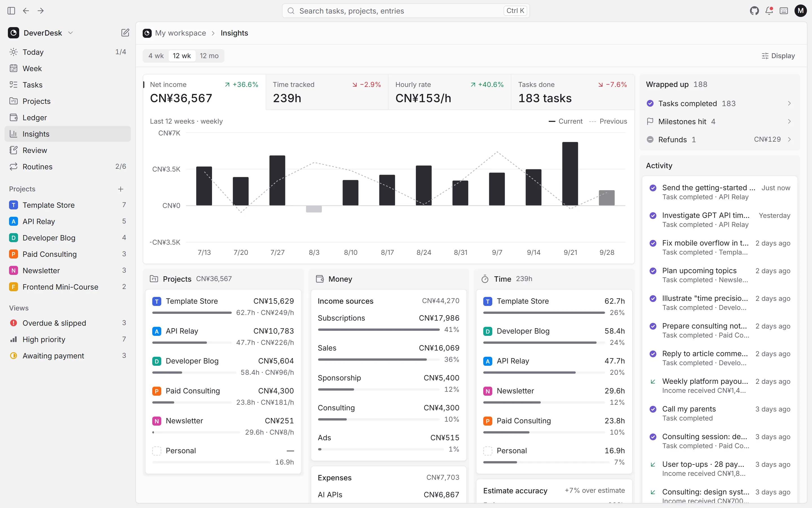Open Awaiting payment view

pyautogui.click(x=67, y=356)
